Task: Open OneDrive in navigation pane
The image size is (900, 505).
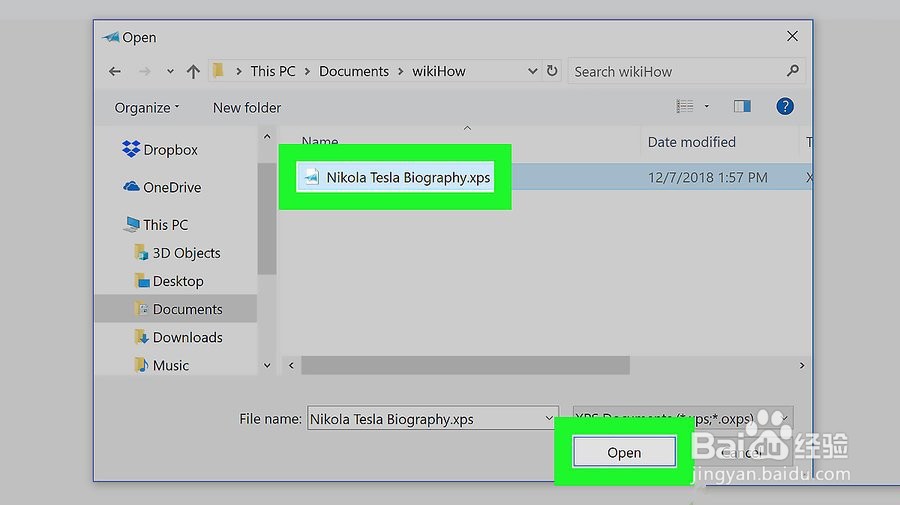Action: pyautogui.click(x=172, y=187)
